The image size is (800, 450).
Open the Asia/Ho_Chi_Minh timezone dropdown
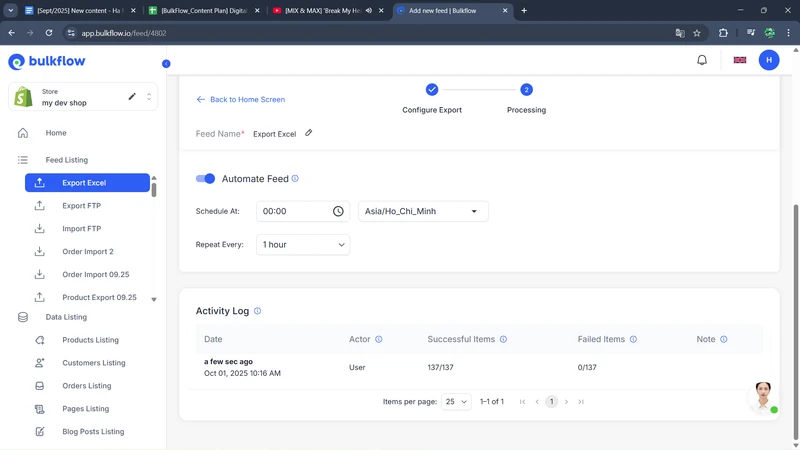(423, 211)
